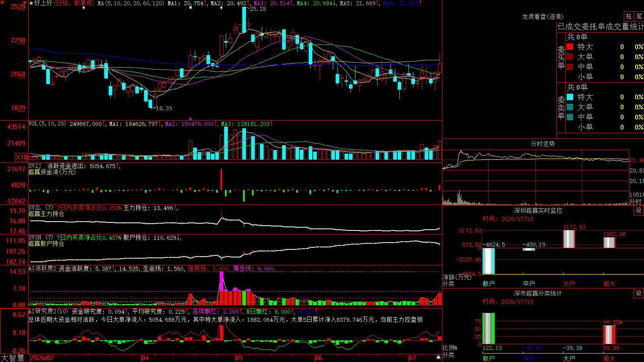
Task: Click the 委买单 vertical section label
Action: pyautogui.click(x=561, y=58)
